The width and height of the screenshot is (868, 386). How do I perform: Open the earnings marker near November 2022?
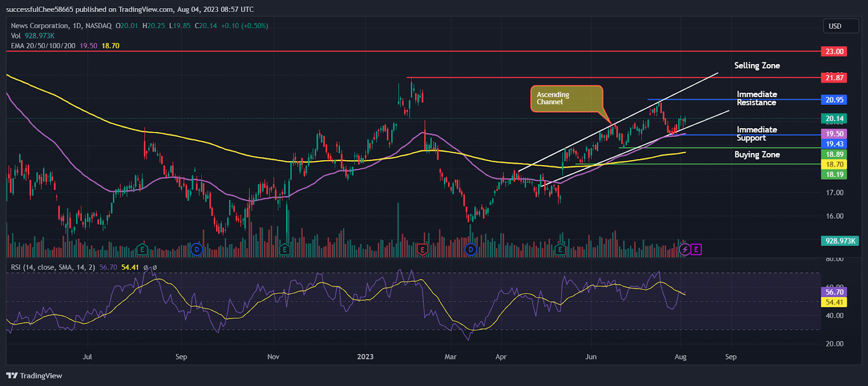pos(284,250)
